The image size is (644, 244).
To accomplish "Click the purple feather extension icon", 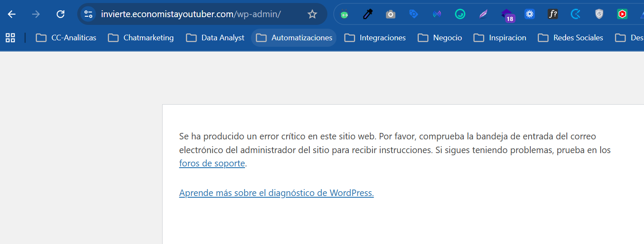I will (484, 14).
